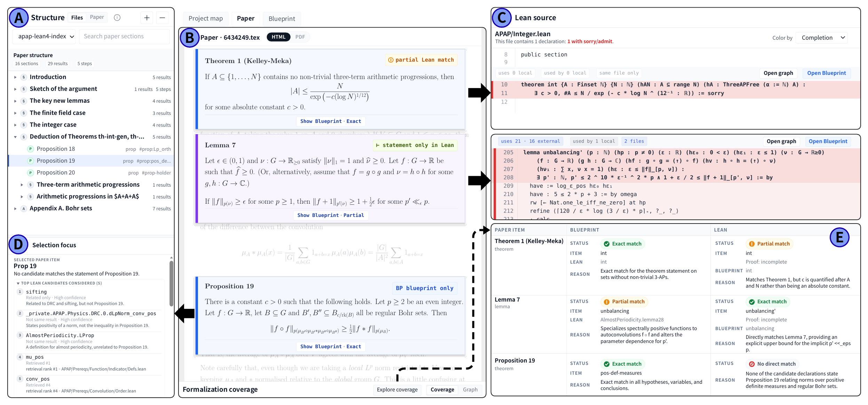Viewport: 868px width, 405px height.
Task: Expand Three-term arithmetic progressions section
Action: point(22,185)
